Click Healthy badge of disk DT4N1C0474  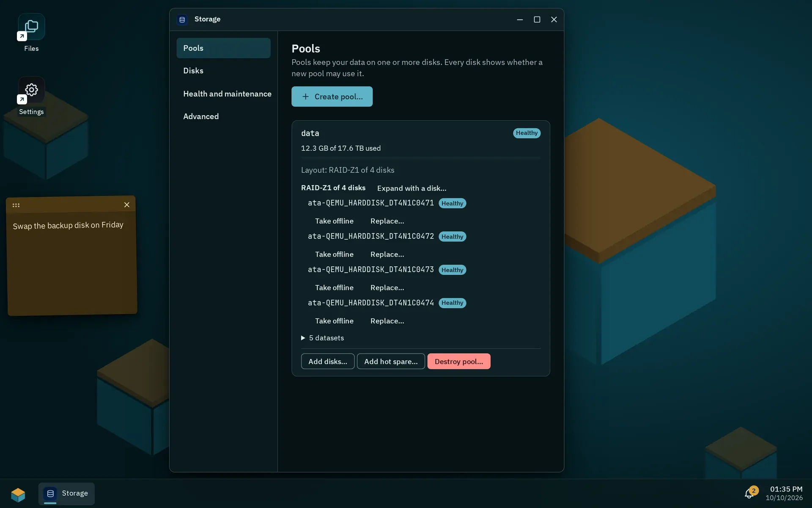point(452,303)
